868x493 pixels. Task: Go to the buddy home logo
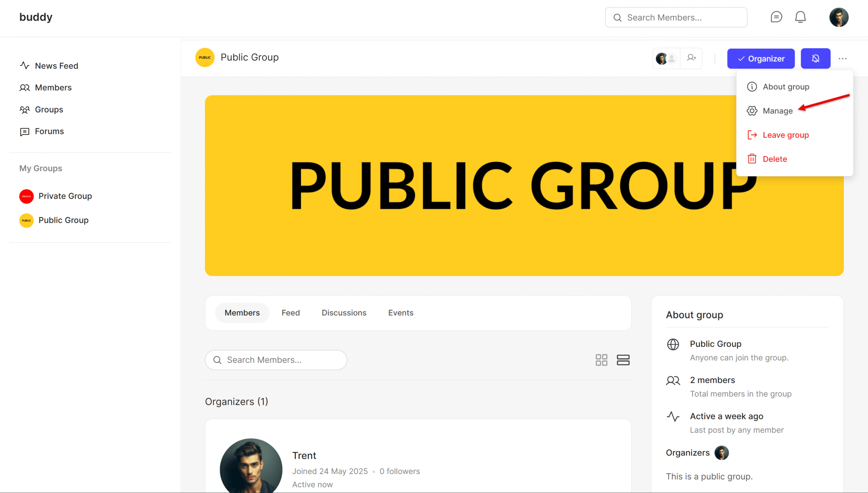point(36,17)
